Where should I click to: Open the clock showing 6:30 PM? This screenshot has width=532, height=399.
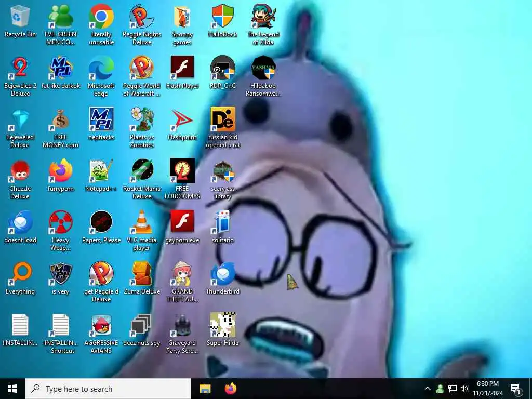click(488, 389)
